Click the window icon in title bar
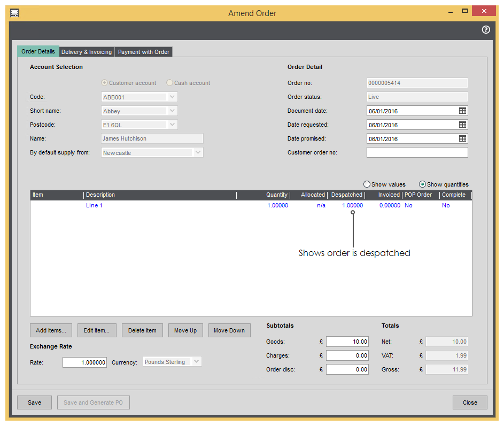Screen dimensions: 504x426 click(x=15, y=13)
